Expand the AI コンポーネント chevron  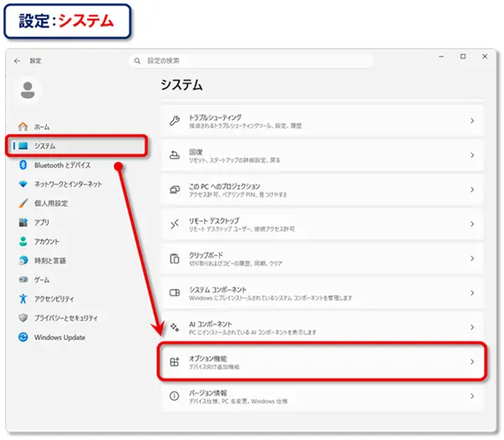[x=472, y=327]
